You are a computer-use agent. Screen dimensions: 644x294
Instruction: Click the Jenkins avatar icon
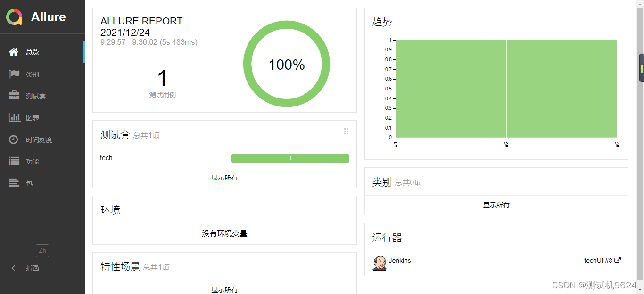point(379,263)
